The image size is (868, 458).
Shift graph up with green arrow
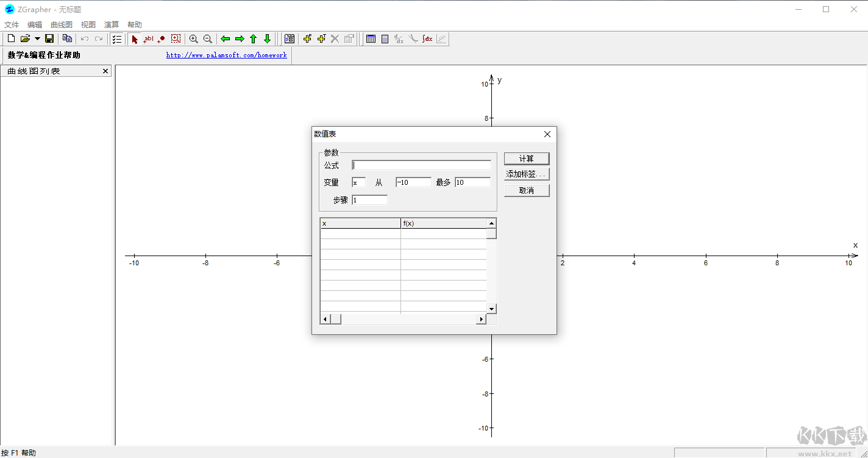(253, 39)
